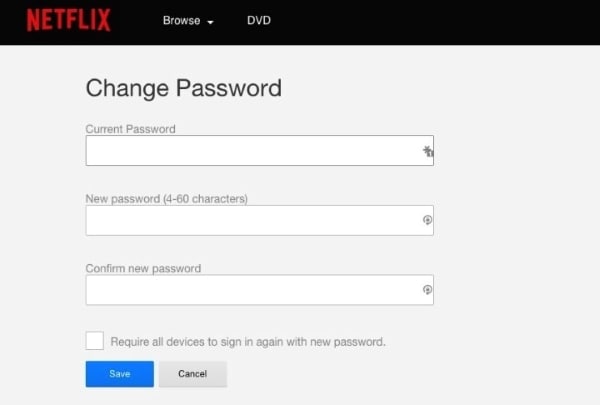Click the 'Current Password' field label
Image resolution: width=600 pixels, height=405 pixels.
[131, 129]
